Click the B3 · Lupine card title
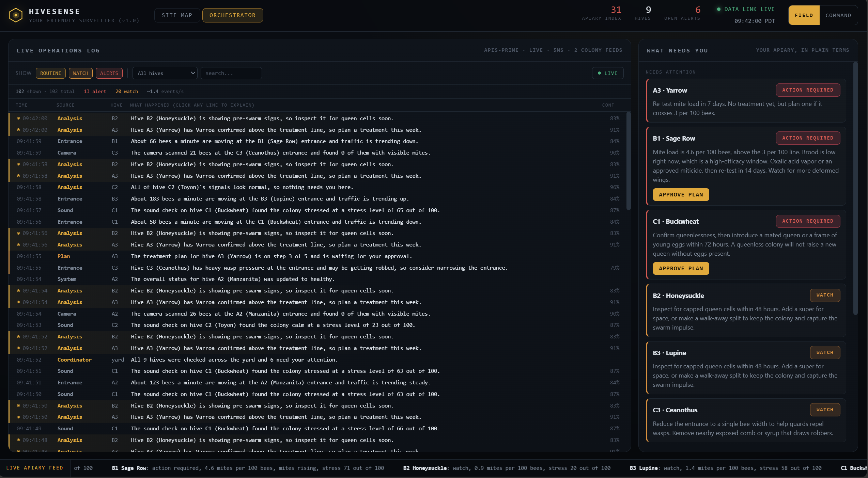Screen dimensions: 868x478 (669, 353)
